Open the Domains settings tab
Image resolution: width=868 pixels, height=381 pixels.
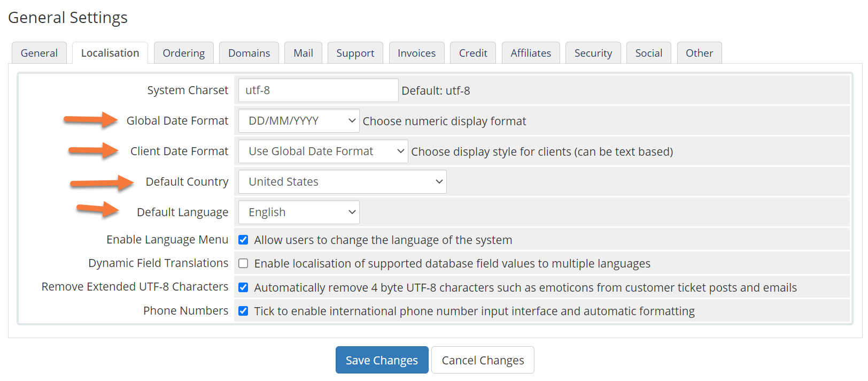tap(249, 53)
